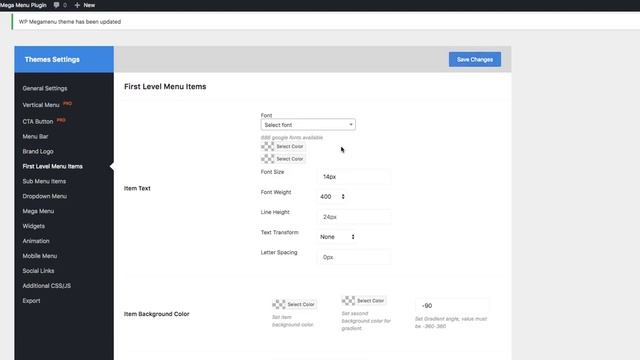640x360 pixels.
Task: Click the gradient angle -90 field
Action: pyautogui.click(x=451, y=306)
